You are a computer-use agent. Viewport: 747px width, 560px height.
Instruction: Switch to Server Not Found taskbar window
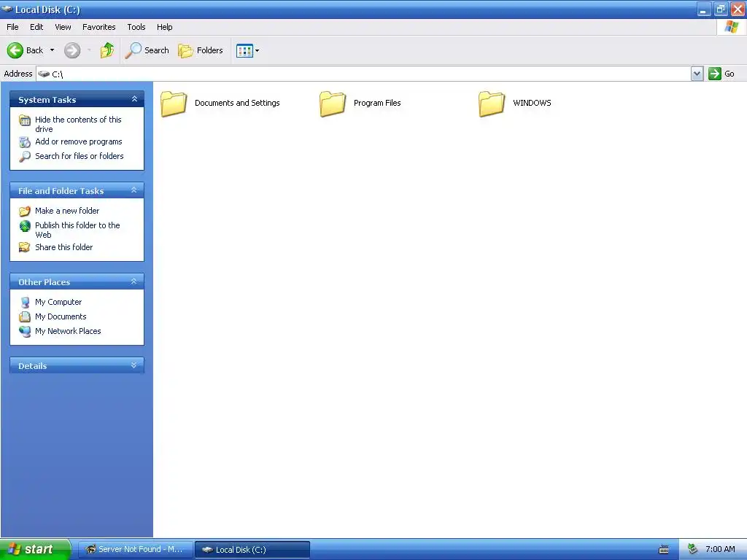click(136, 550)
